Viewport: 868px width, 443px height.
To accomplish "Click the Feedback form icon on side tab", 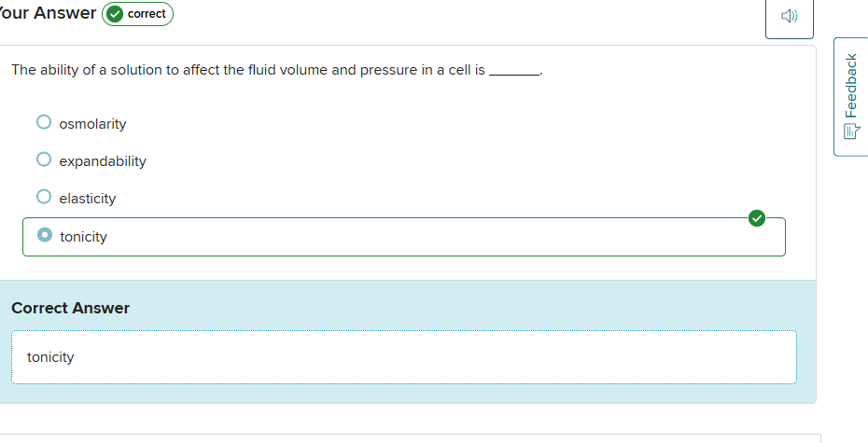I will (850, 132).
